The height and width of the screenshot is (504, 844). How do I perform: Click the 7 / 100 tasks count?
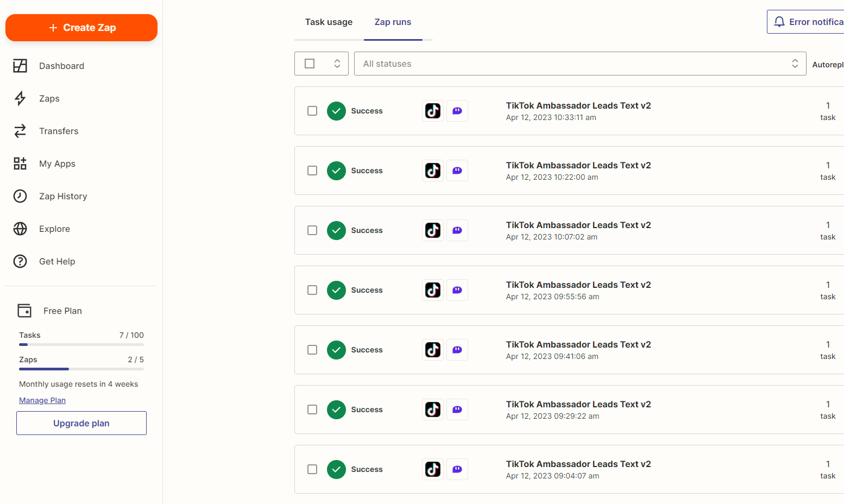coord(131,335)
